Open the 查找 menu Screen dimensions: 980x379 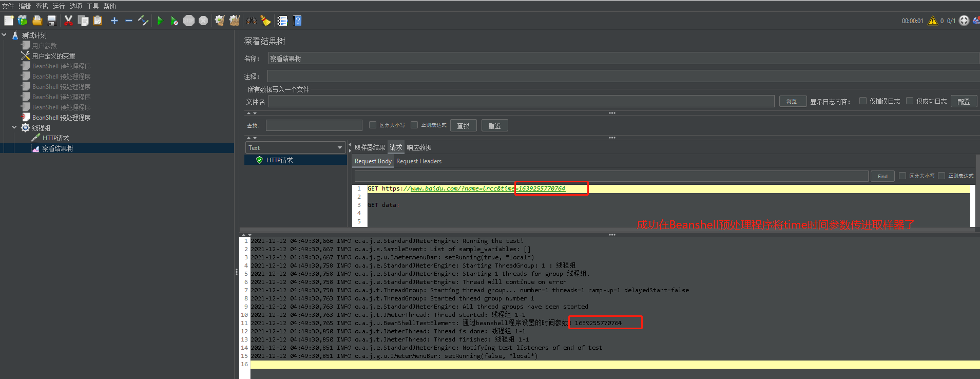click(x=42, y=6)
